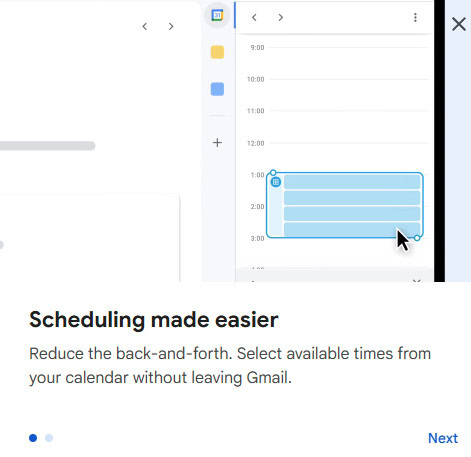Go to previous day in calendar panel
This screenshot has width=471, height=457.
click(x=254, y=17)
